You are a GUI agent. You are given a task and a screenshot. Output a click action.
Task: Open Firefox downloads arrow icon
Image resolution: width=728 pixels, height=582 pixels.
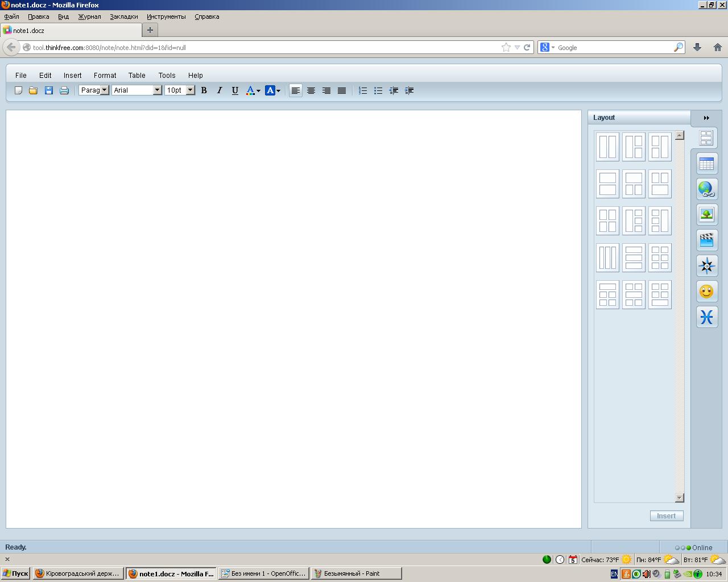point(697,48)
